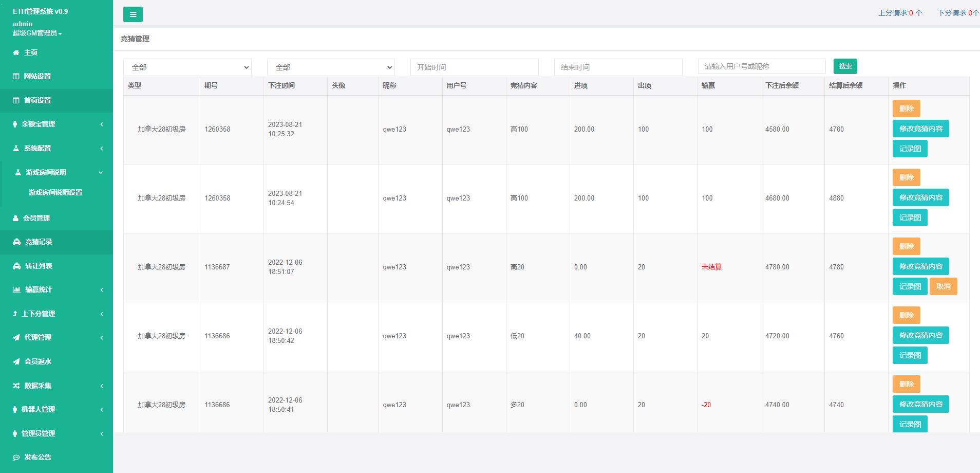
Task: Click the chat bubble icon beside 发布公告
Action: pos(16,457)
